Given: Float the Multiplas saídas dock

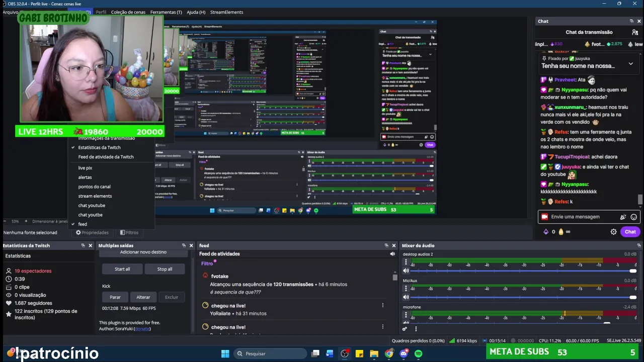Looking at the screenshot, I should tap(184, 245).
